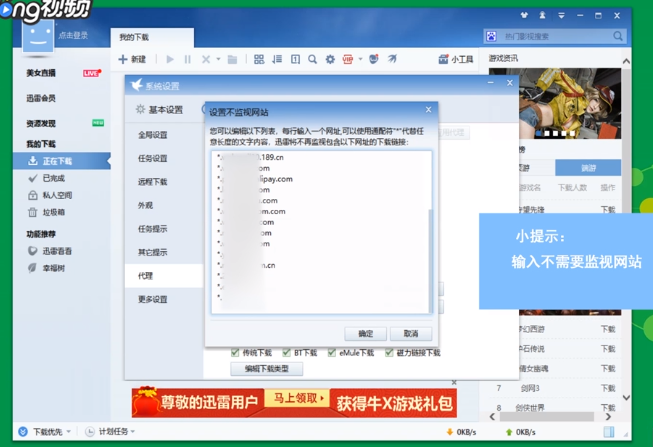
Task: Switch to the 我的下载 tab
Action: pos(152,37)
